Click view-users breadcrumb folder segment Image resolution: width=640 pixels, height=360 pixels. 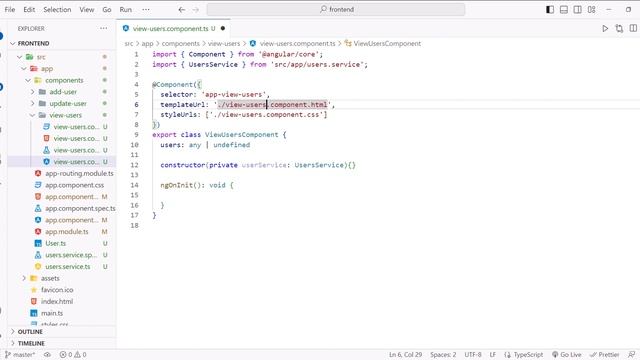(224, 43)
